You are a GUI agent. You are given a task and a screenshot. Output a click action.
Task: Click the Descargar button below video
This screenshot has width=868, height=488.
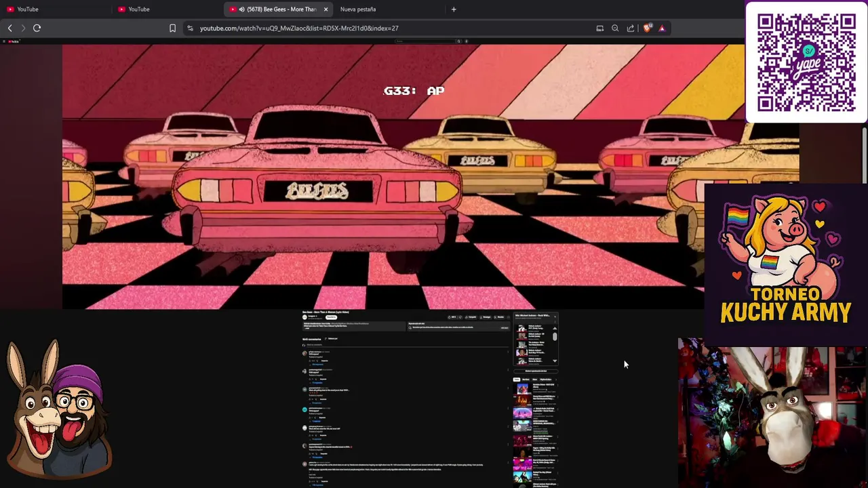click(486, 317)
